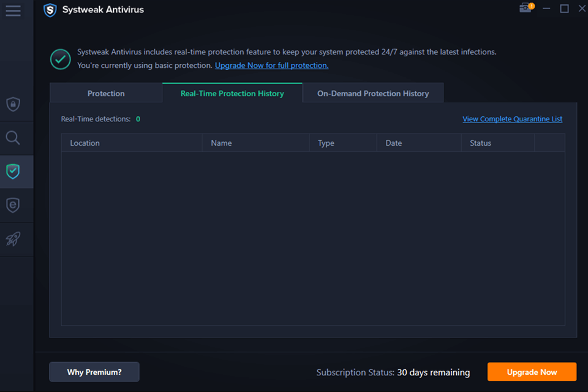
Task: Click the Systweak Antivirus shield logo
Action: pyautogui.click(x=50, y=10)
